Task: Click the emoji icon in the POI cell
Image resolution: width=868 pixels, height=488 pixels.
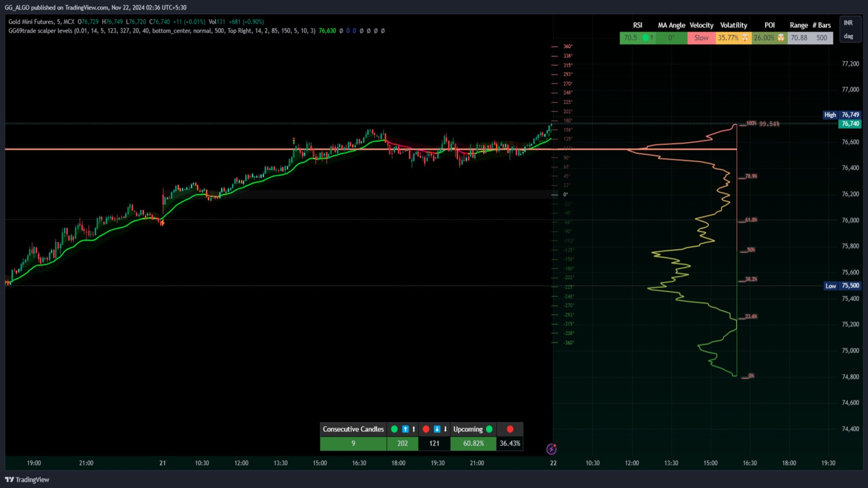Action: [x=781, y=38]
